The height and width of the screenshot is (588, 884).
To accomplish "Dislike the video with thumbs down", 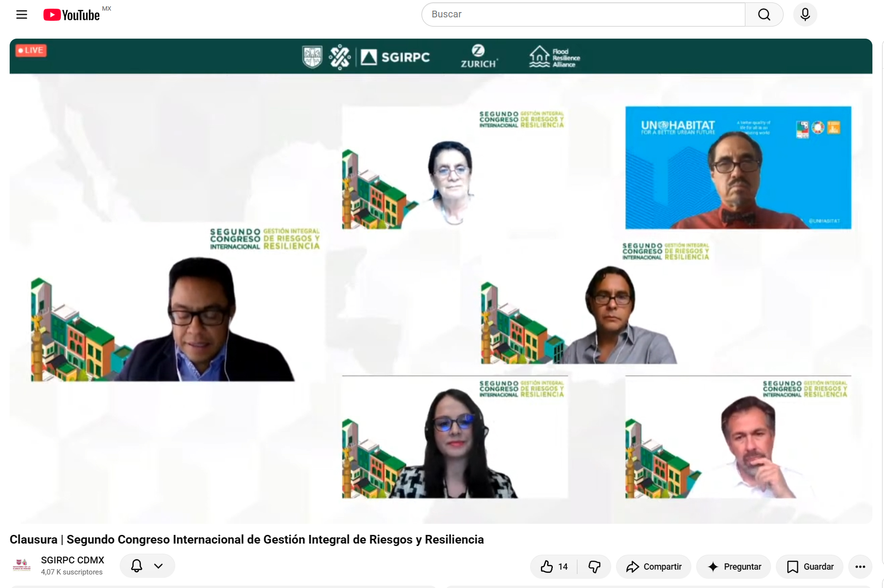I will pos(594,567).
